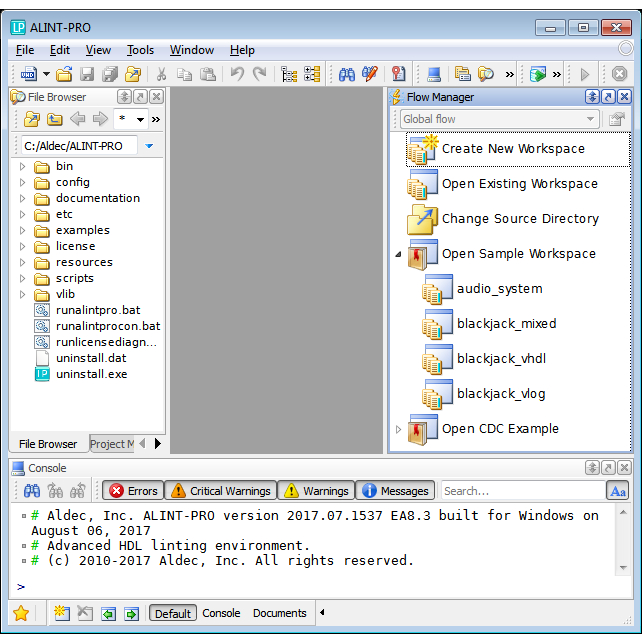Click the Save All stacked disks icon
The height and width of the screenshot is (642, 642).
click(110, 74)
